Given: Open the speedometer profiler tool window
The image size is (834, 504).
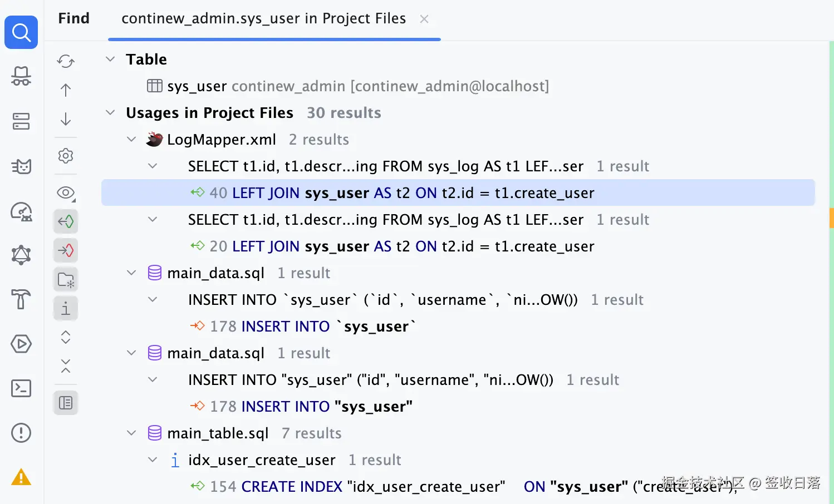Looking at the screenshot, I should pos(21,211).
